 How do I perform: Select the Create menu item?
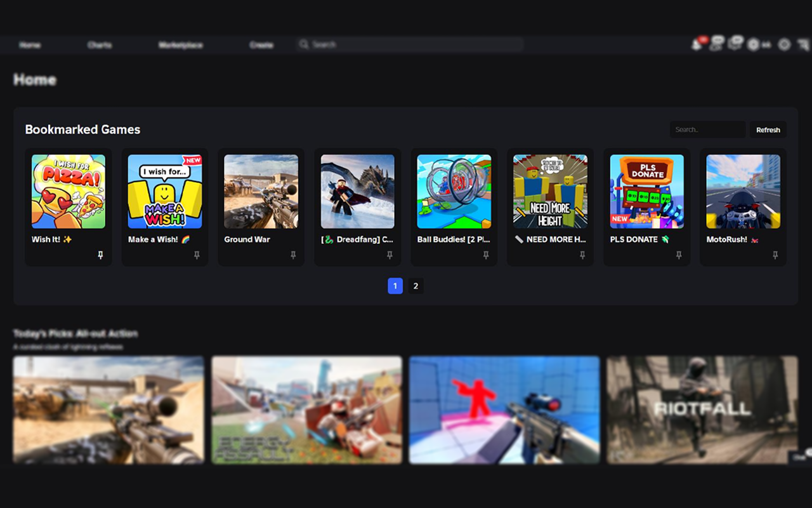point(261,45)
